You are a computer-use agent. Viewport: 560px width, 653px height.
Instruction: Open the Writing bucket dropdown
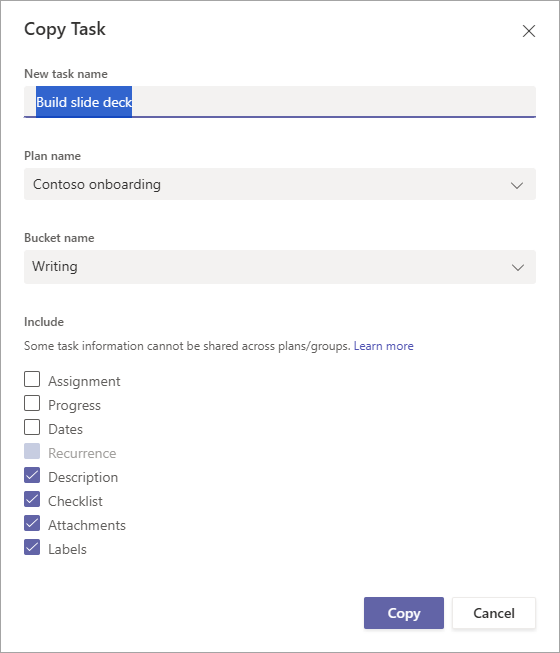280,267
